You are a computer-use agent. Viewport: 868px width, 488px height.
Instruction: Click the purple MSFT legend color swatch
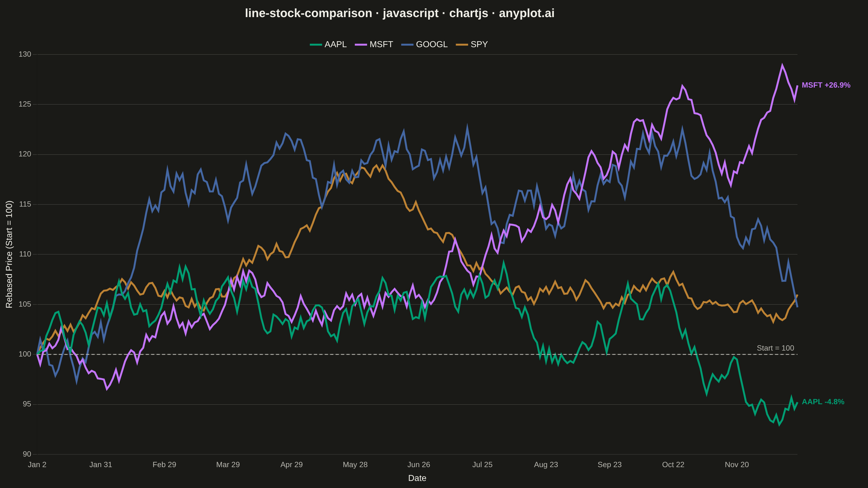coord(361,44)
